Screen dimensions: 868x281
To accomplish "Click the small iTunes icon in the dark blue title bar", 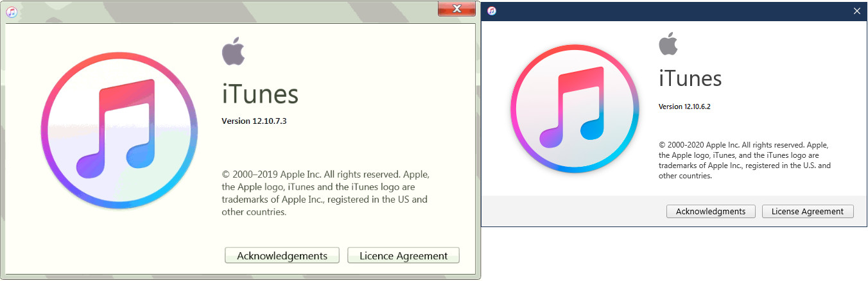I will coord(492,11).
